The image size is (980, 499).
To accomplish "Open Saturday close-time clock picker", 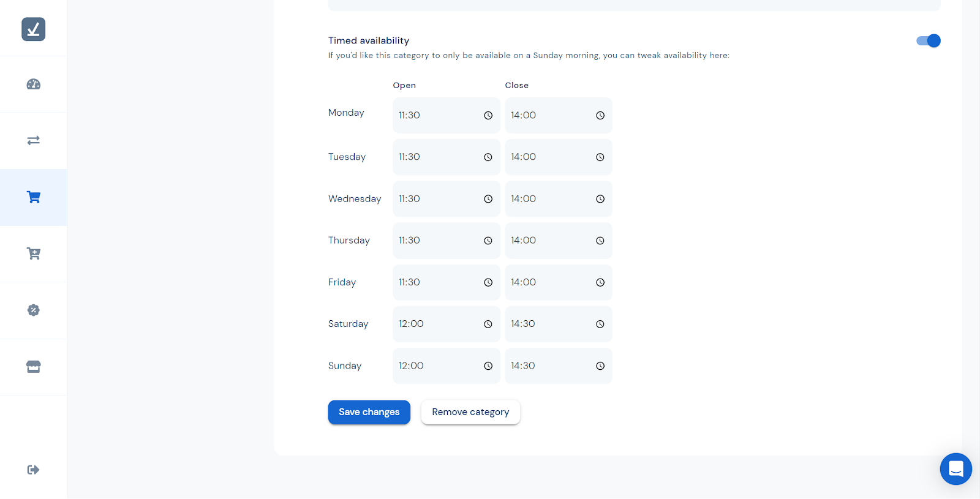I will tap(600, 324).
